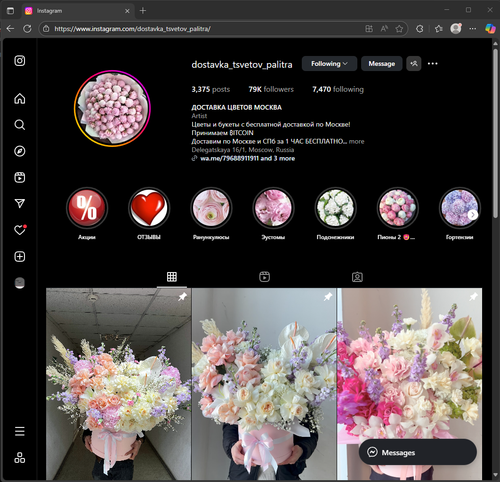Open wa.me link and 3 more

point(247,158)
